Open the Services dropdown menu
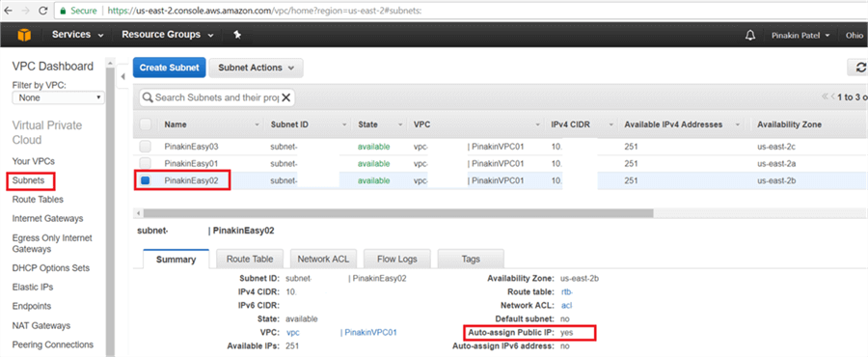The image size is (868, 357). (x=77, y=35)
